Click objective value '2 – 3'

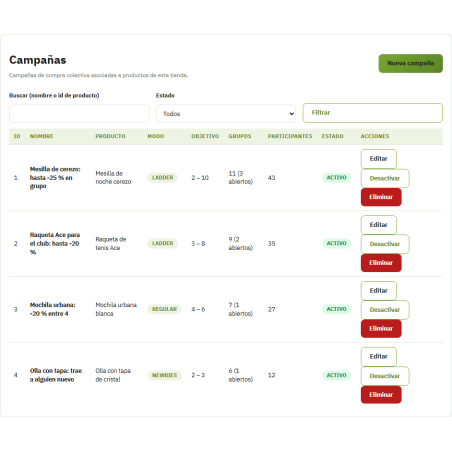pos(198,375)
